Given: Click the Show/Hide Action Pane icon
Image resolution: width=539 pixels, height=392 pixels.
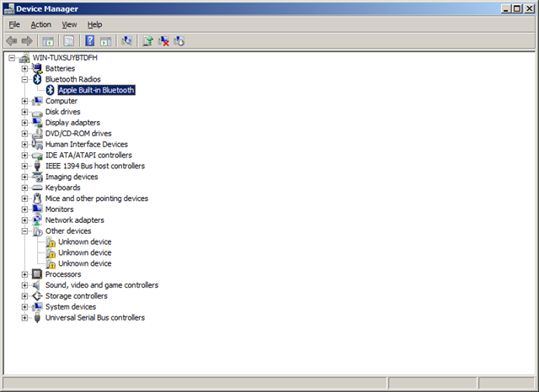Looking at the screenshot, I should point(105,41).
